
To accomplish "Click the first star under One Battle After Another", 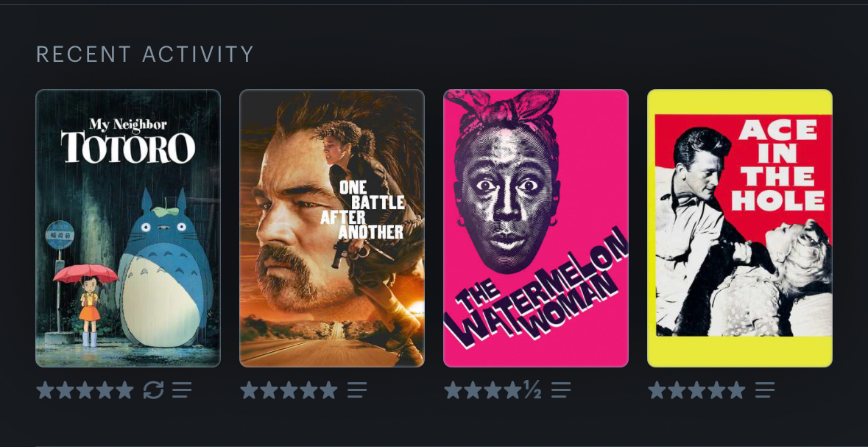I will pyautogui.click(x=249, y=390).
